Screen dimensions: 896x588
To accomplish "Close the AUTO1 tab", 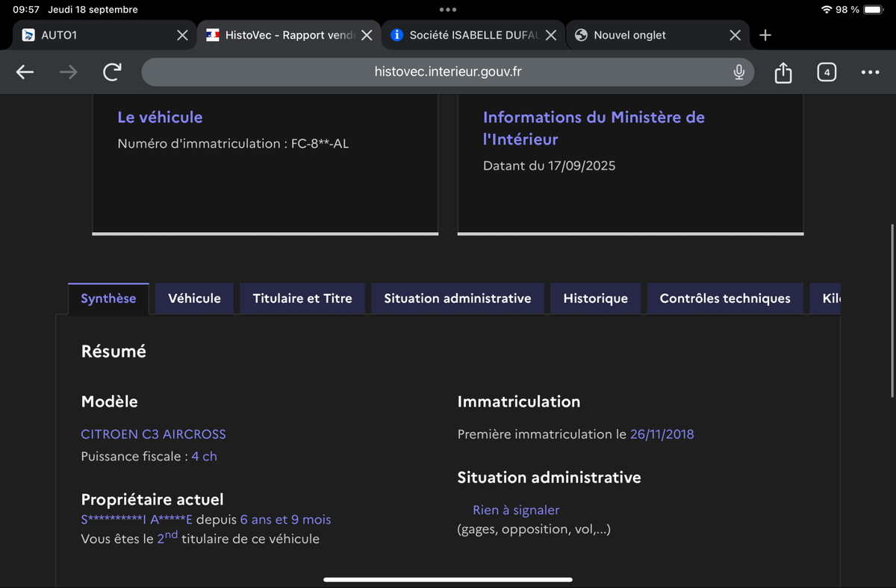I will tap(182, 35).
